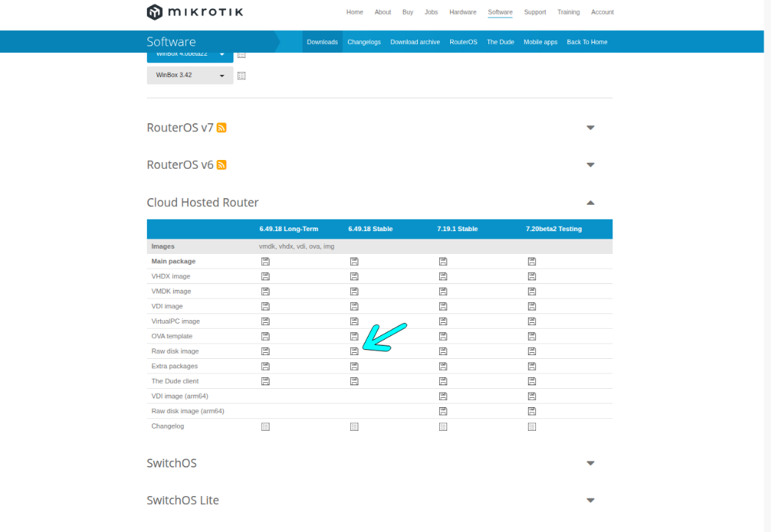Download Main package for 6.49.18 Long-Term
771x532 pixels.
click(x=265, y=261)
